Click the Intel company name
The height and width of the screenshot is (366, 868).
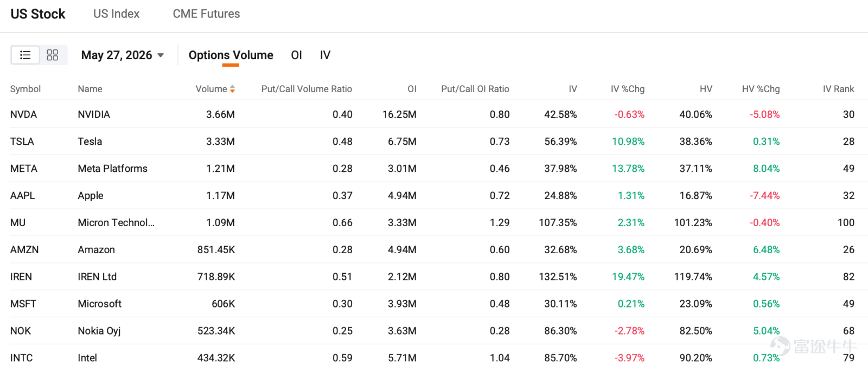click(x=87, y=358)
